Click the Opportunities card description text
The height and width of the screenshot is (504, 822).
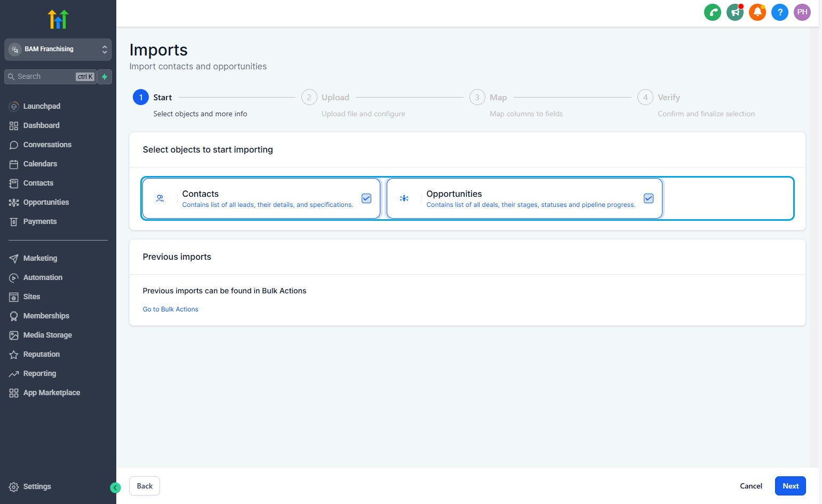click(x=531, y=205)
